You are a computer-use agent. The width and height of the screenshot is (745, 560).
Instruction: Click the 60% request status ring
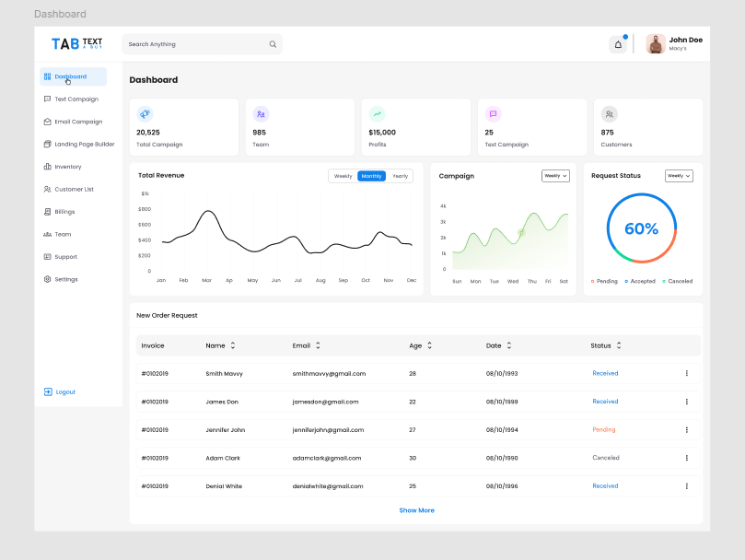tap(642, 228)
